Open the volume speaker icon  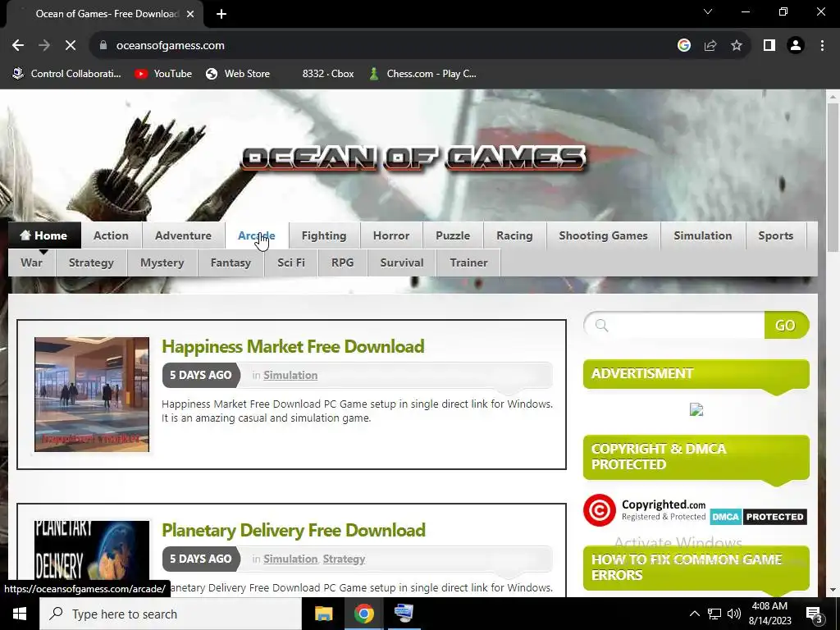pyautogui.click(x=734, y=614)
